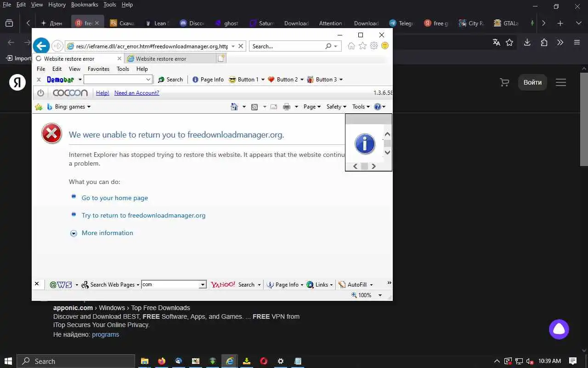Click the IE Home icon beside search box
The image size is (588, 368).
pos(351,46)
